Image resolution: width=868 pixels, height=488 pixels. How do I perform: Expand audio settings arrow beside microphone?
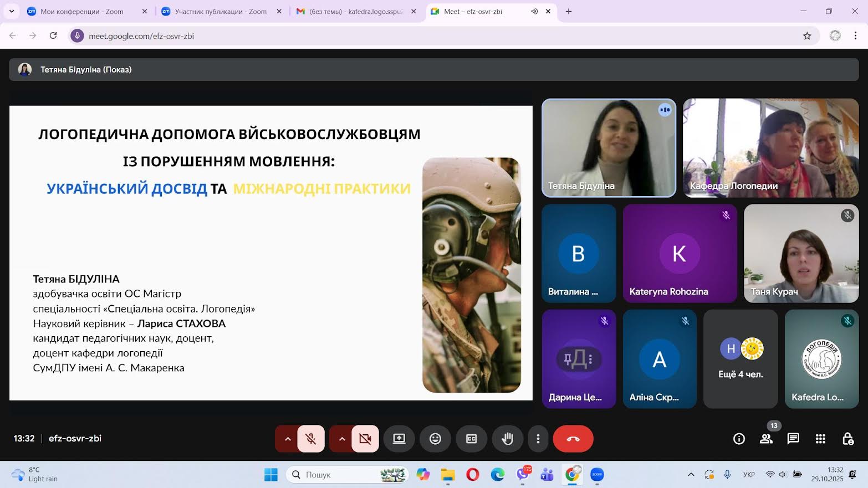[287, 439]
